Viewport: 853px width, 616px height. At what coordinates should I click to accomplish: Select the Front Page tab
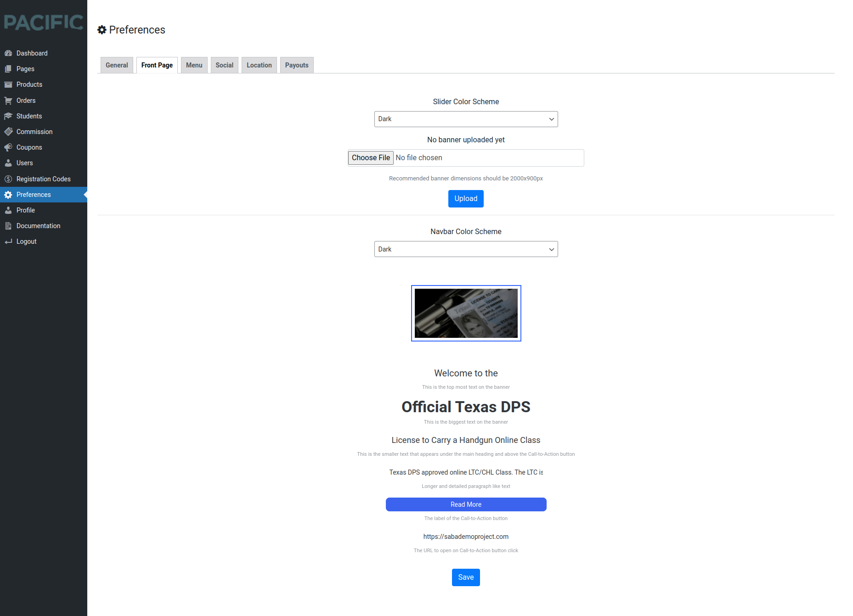(x=157, y=65)
